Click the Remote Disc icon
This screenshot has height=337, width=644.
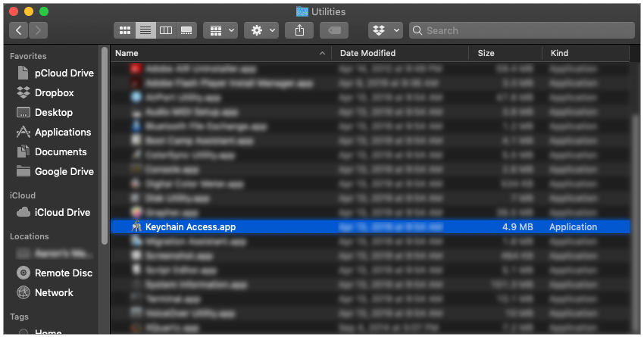coord(23,273)
